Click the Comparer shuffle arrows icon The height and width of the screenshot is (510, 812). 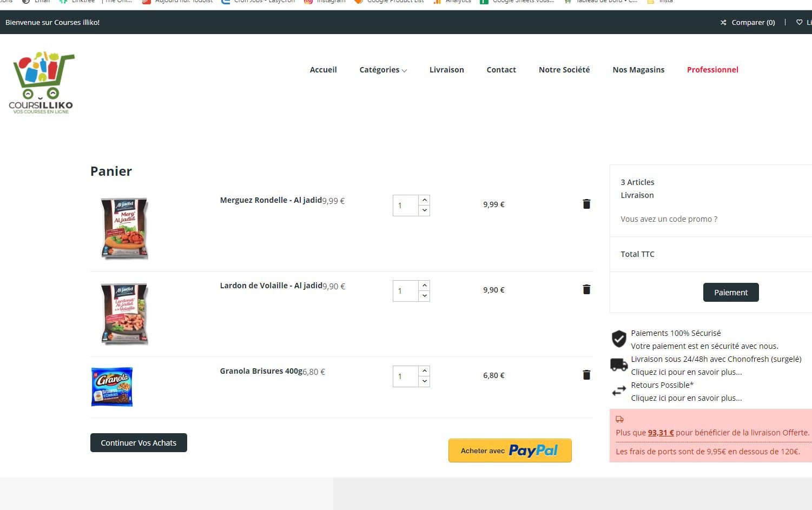(x=723, y=23)
